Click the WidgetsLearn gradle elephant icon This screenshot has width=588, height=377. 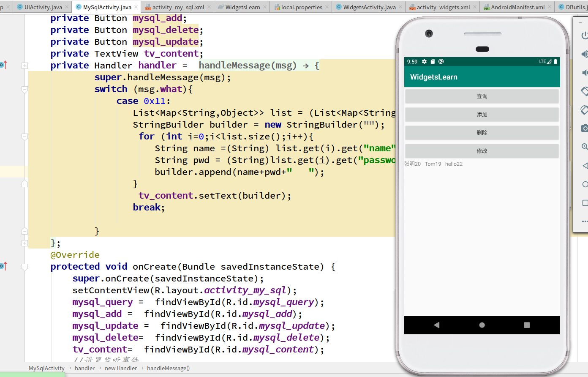tap(220, 7)
